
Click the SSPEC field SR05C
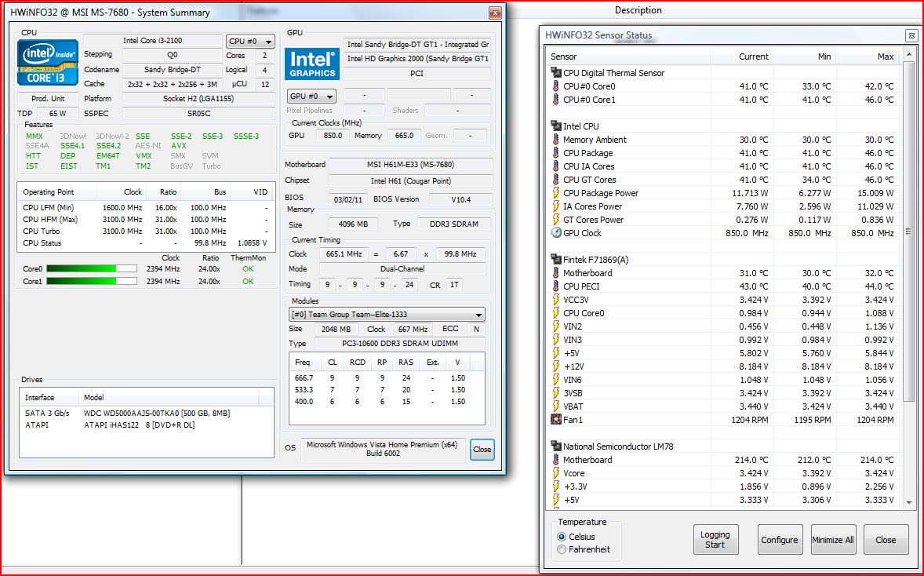[x=198, y=113]
